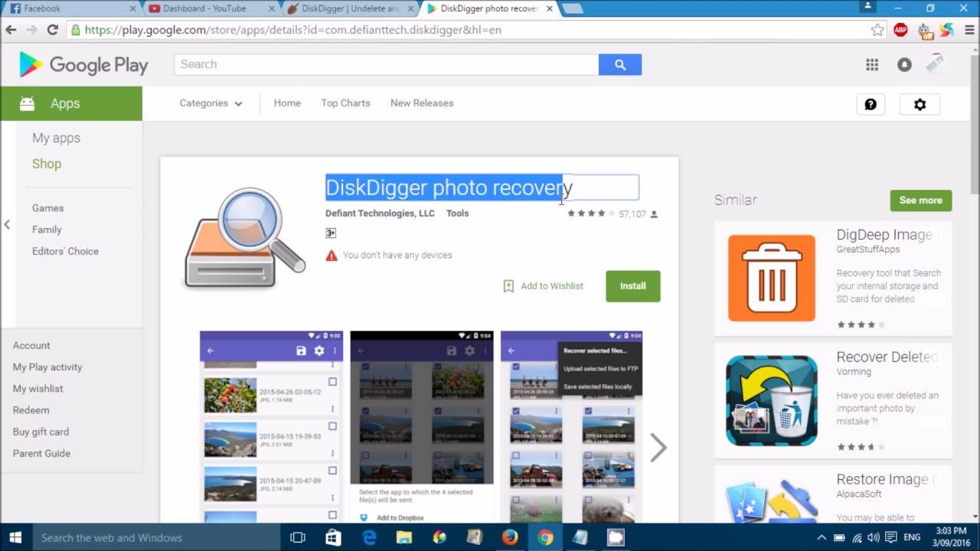
Task: Switch to Dashboard - YouTube tab
Action: click(210, 8)
